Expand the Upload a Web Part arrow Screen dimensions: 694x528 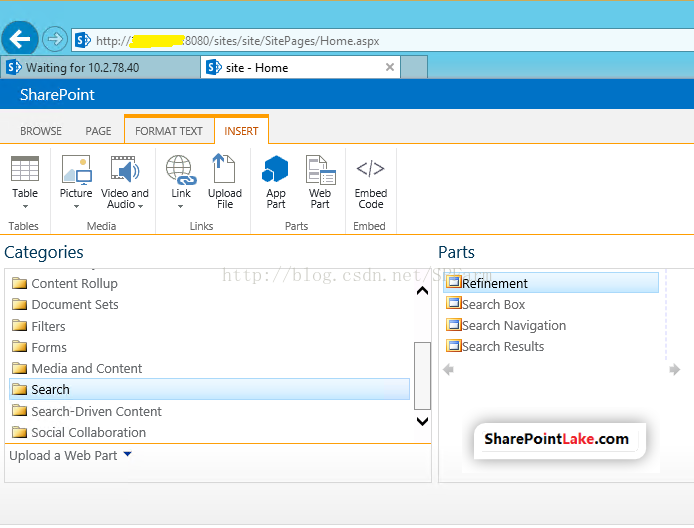[127, 454]
